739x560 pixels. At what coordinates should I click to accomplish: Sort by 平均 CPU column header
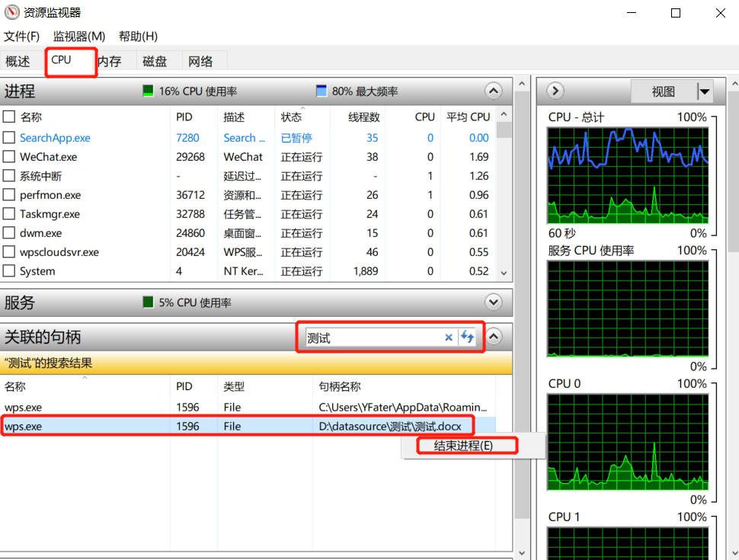tap(468, 117)
